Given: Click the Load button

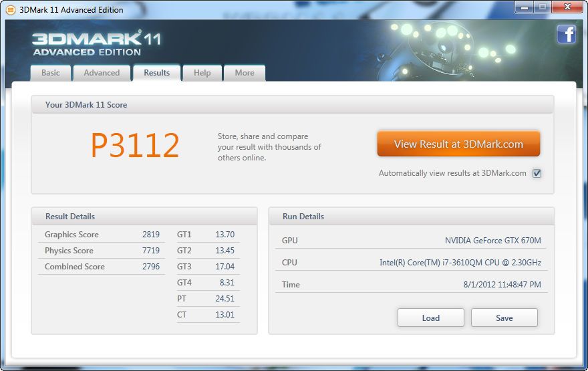Looking at the screenshot, I should pos(430,318).
